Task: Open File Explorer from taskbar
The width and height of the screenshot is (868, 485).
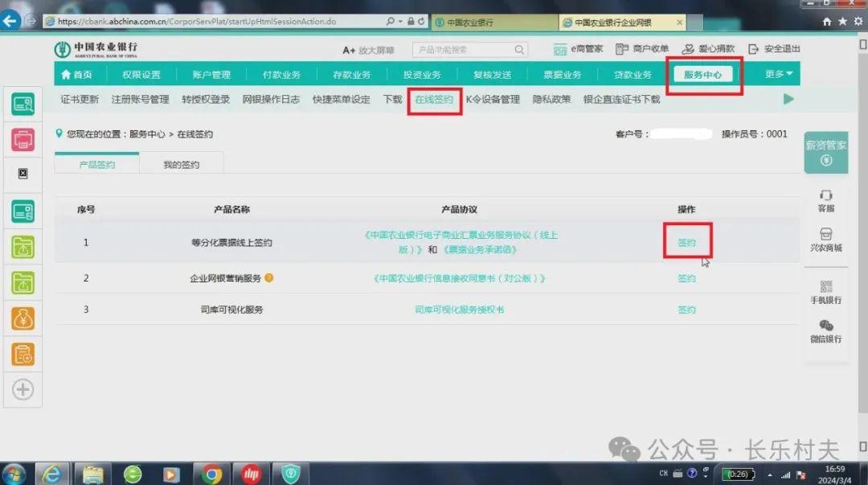Action: [x=92, y=474]
